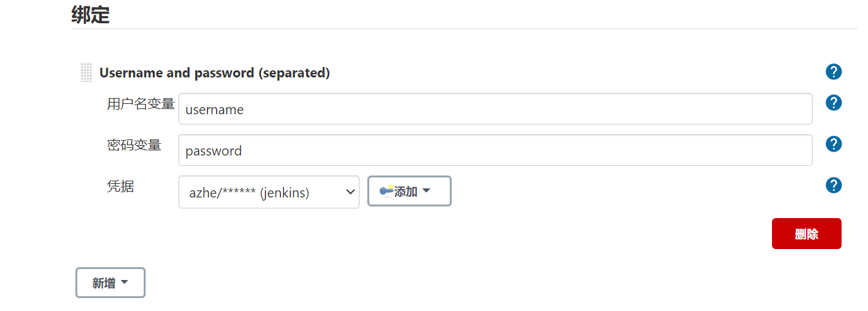Click the 添加 button text

(x=406, y=192)
